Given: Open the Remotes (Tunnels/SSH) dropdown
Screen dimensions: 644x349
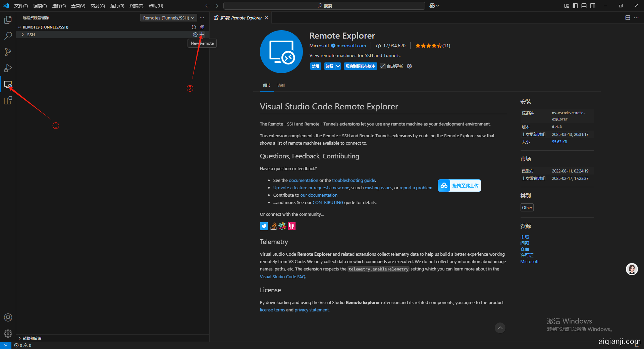Looking at the screenshot, I should click(168, 18).
